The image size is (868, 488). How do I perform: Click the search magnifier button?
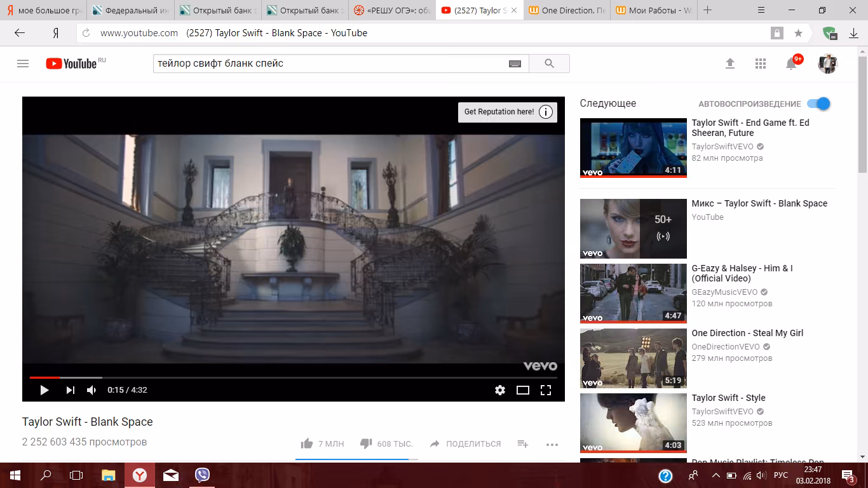coord(549,64)
